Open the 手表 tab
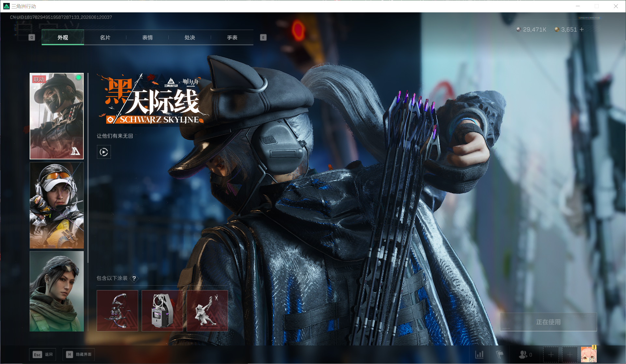 (x=232, y=37)
